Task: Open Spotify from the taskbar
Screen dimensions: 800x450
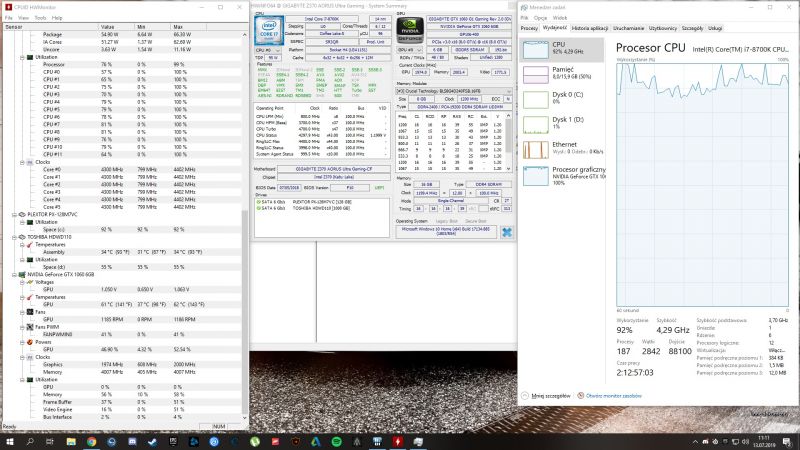Action: [336, 442]
